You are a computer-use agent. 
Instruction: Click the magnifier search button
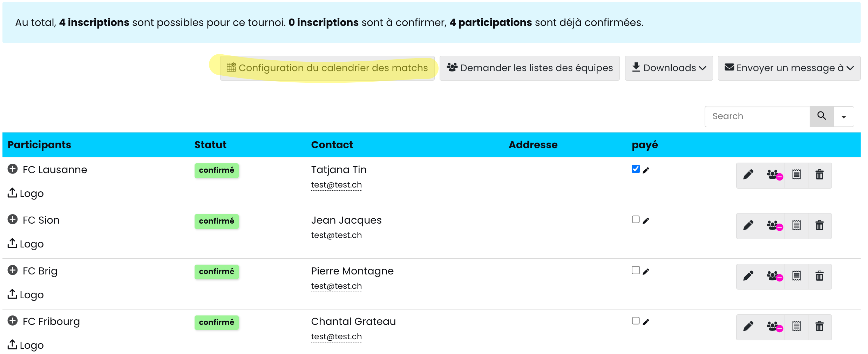point(822,116)
